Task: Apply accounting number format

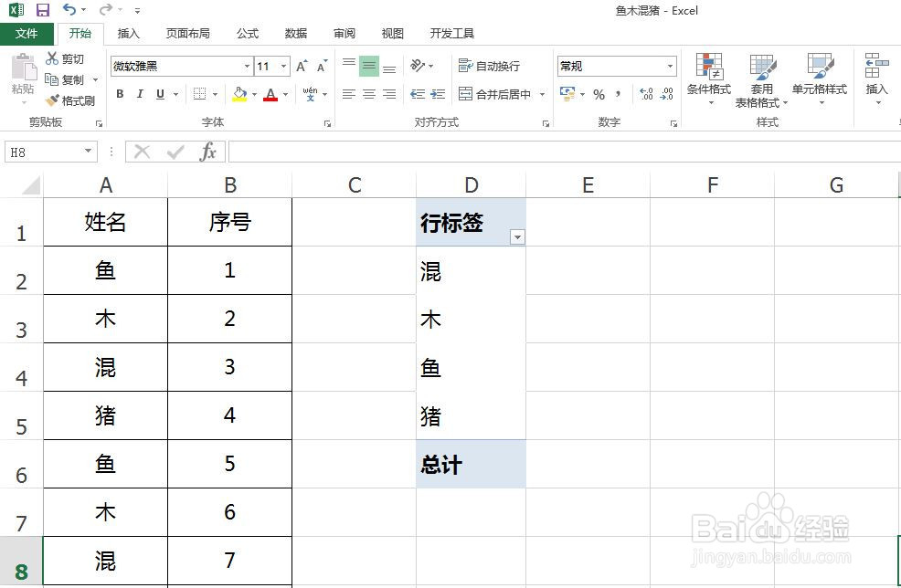Action: (567, 94)
